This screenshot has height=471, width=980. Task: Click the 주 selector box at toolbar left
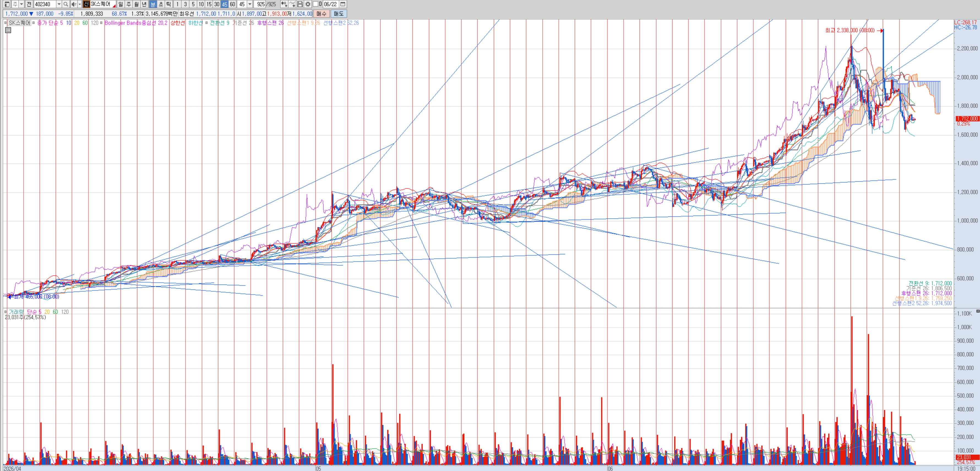point(15,4)
